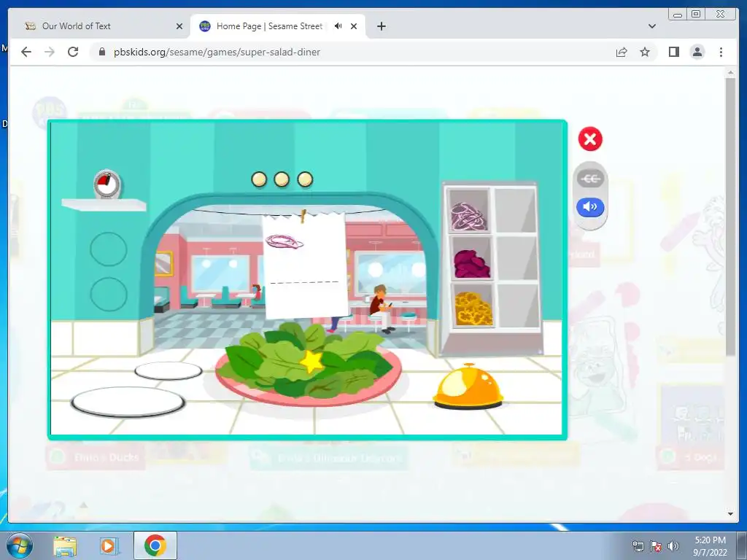Viewport: 747px width, 560px height.
Task: Pick the yellow pepper rings from the shelf
Action: pyautogui.click(x=473, y=309)
